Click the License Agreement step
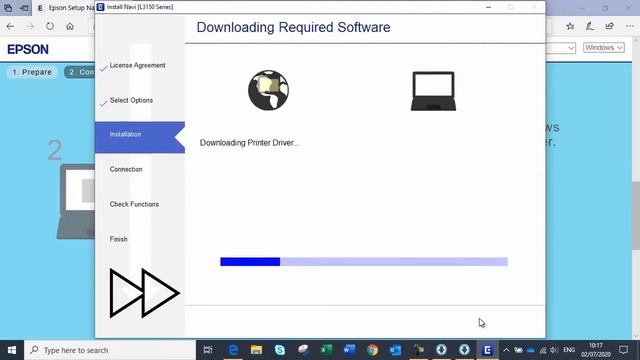Screen dimensions: 640x360 pos(137,65)
